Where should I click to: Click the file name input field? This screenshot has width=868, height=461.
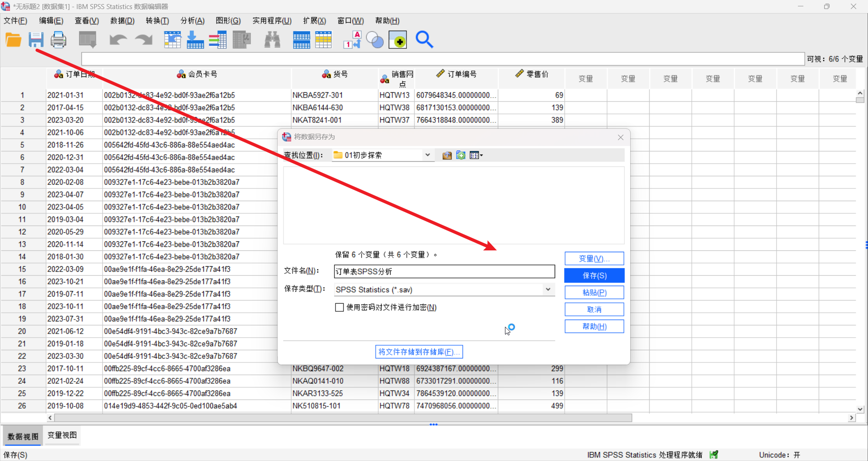pyautogui.click(x=444, y=271)
